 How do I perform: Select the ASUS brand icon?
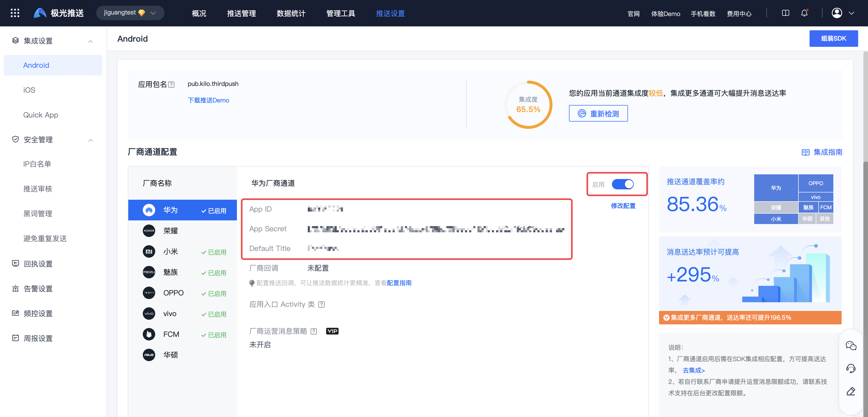click(x=149, y=355)
